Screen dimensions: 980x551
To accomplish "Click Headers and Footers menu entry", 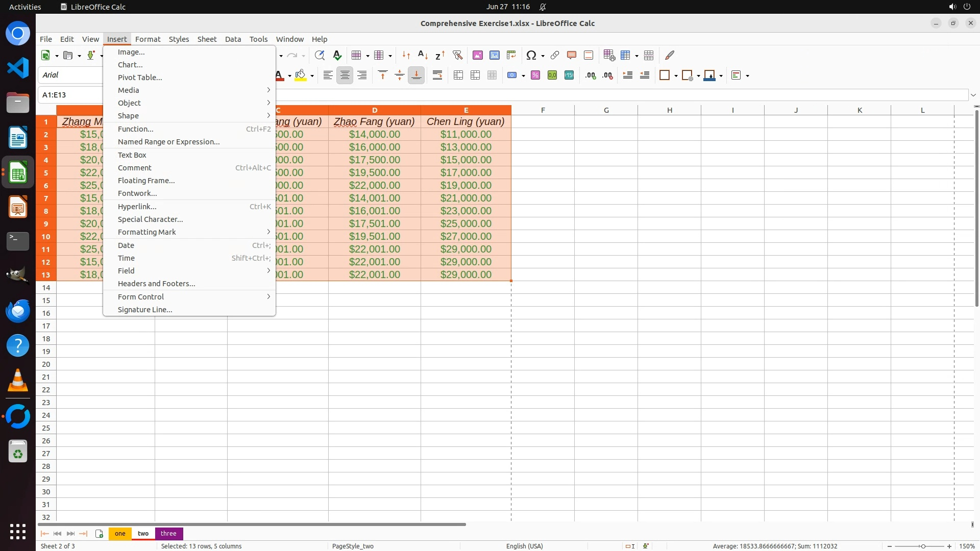I will (x=156, y=284).
